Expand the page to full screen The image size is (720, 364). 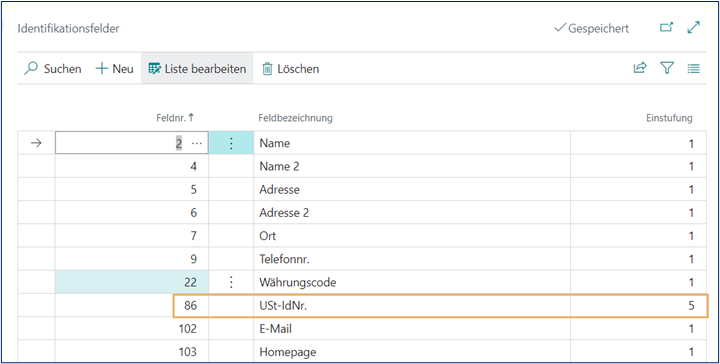click(x=693, y=28)
